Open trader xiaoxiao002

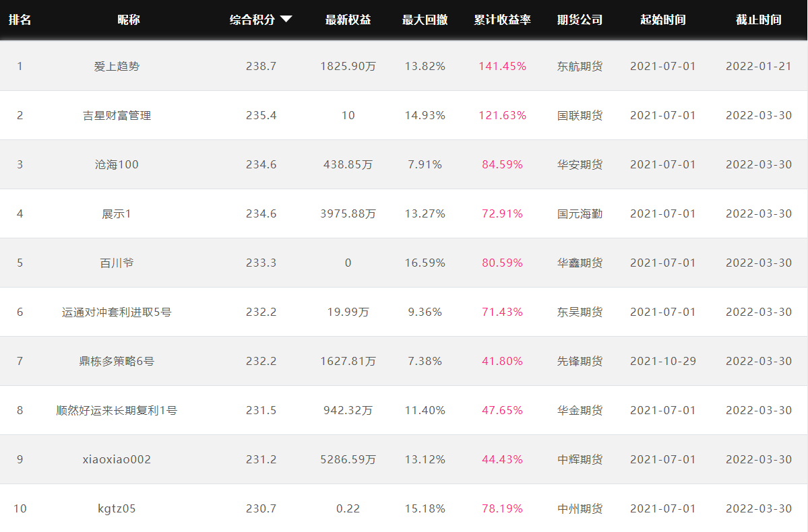pos(117,459)
